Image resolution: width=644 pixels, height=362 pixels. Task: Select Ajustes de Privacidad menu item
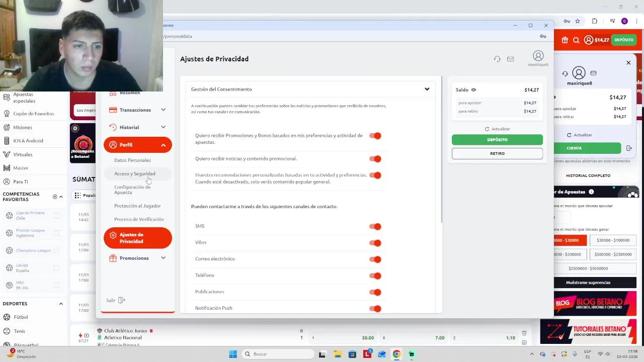point(138,238)
